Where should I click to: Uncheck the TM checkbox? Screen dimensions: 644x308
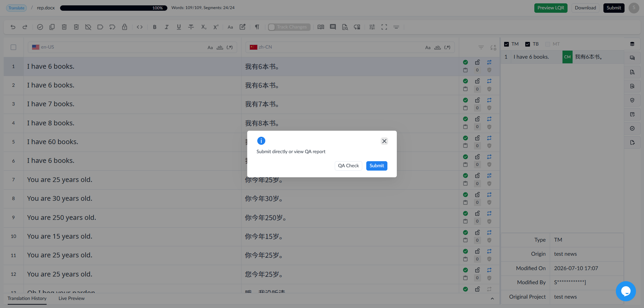[x=506, y=44]
